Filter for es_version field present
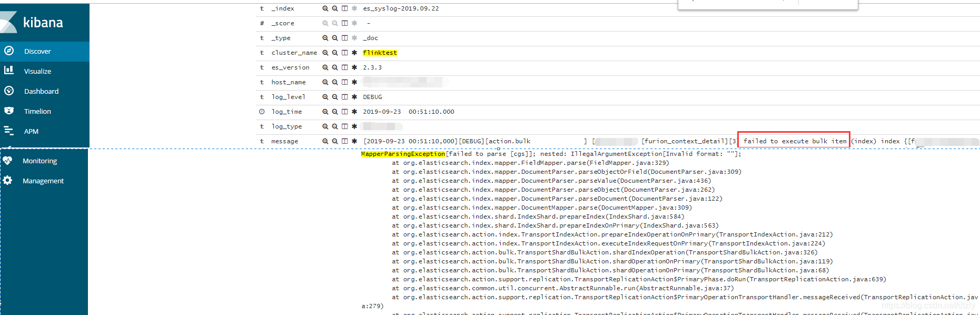 pyautogui.click(x=354, y=67)
